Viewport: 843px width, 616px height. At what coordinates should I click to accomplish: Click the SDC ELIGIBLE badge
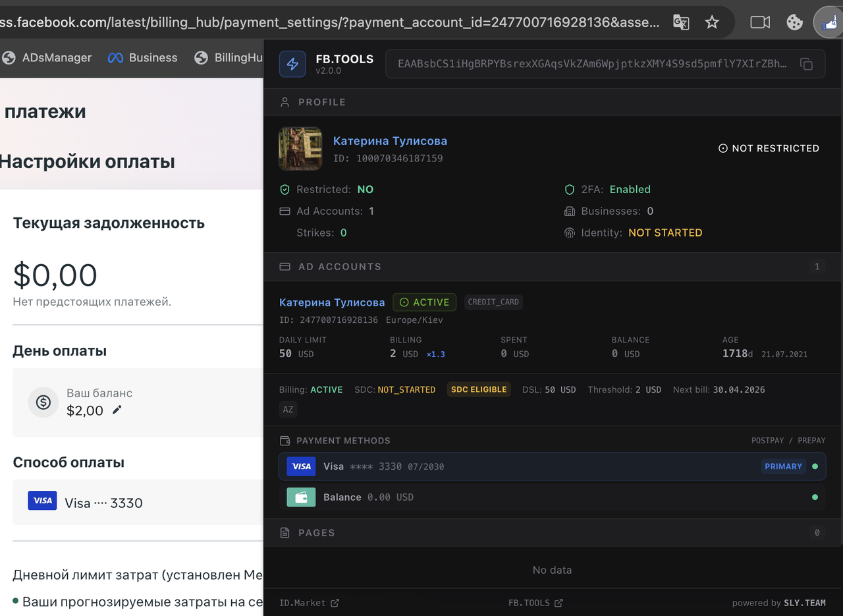tap(479, 389)
